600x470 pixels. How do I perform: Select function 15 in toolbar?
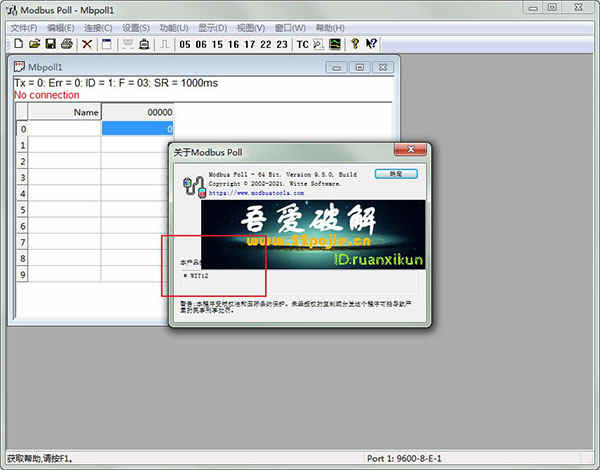pos(217,45)
